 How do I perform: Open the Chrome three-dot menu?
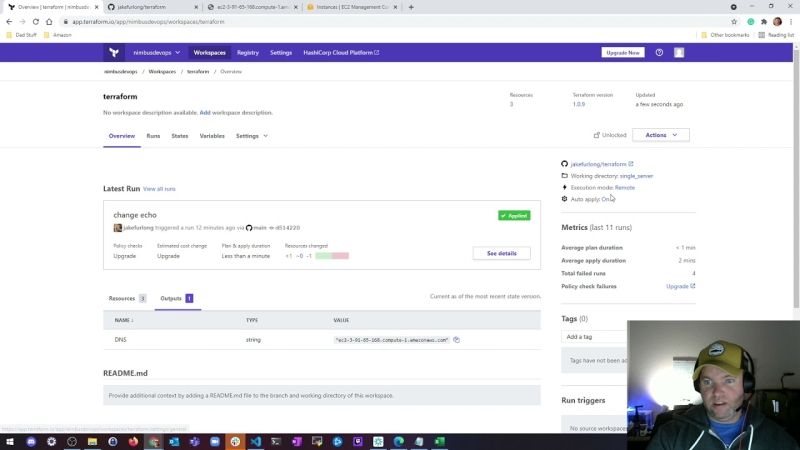(791, 22)
